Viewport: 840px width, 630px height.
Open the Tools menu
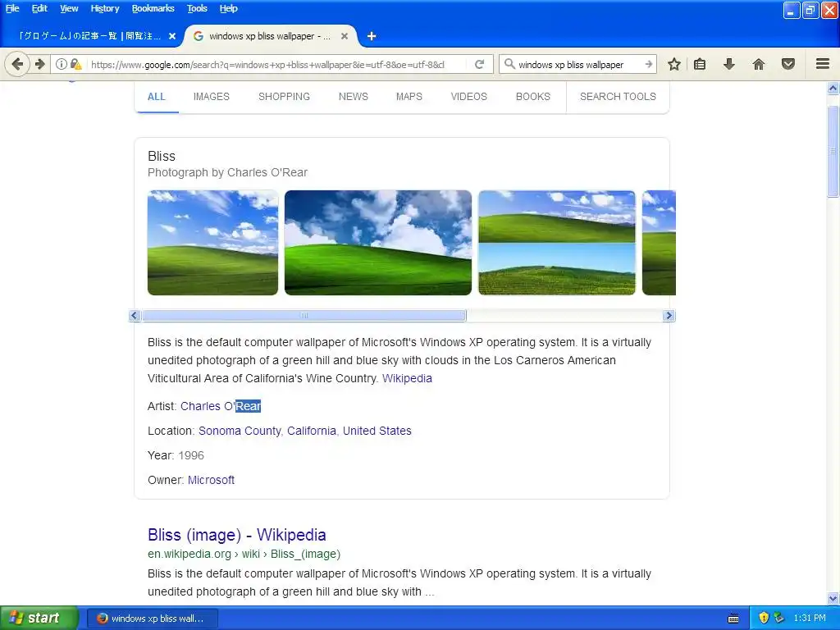197,8
